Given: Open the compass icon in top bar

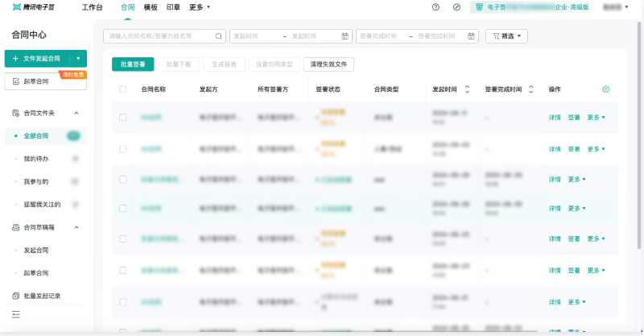Looking at the screenshot, I should coord(456,7).
